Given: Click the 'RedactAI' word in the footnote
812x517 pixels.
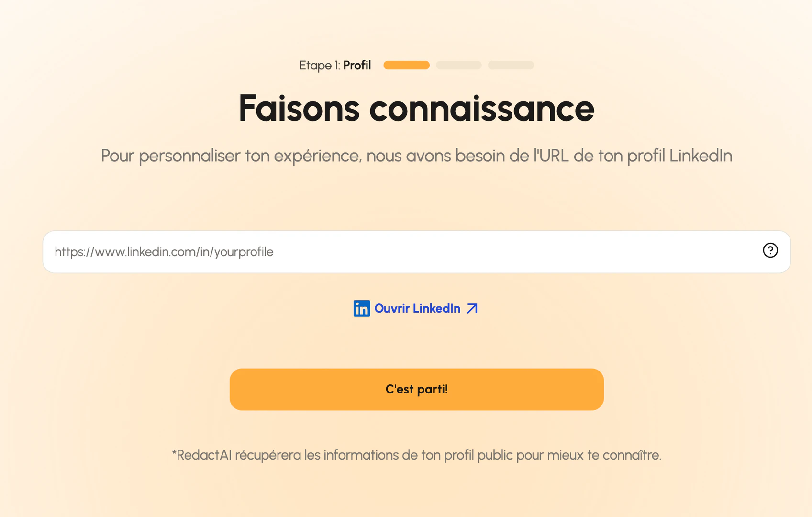Looking at the screenshot, I should pyautogui.click(x=204, y=455).
